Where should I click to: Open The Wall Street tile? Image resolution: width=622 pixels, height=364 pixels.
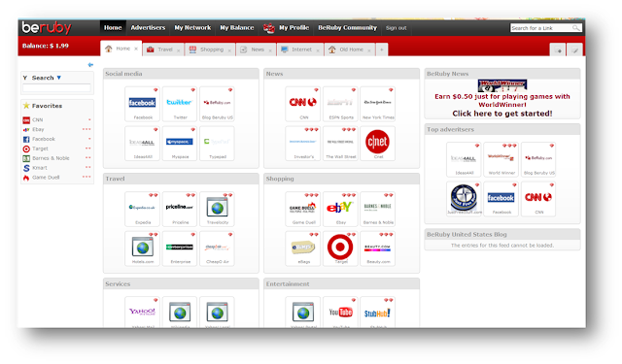click(340, 144)
